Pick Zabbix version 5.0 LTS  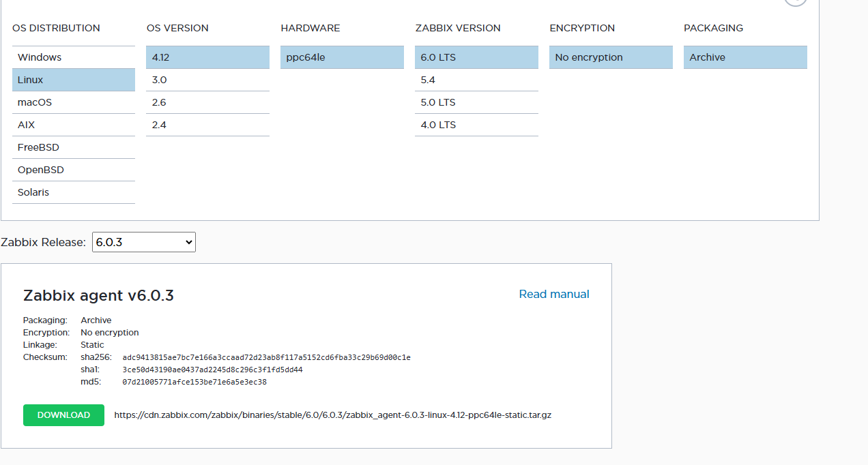tap(477, 102)
